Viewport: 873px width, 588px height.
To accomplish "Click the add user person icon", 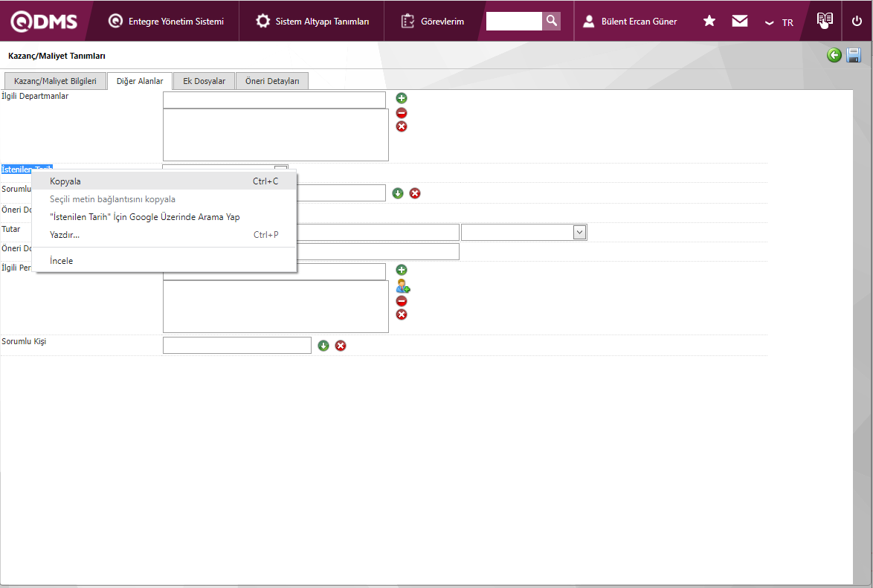I will click(402, 285).
